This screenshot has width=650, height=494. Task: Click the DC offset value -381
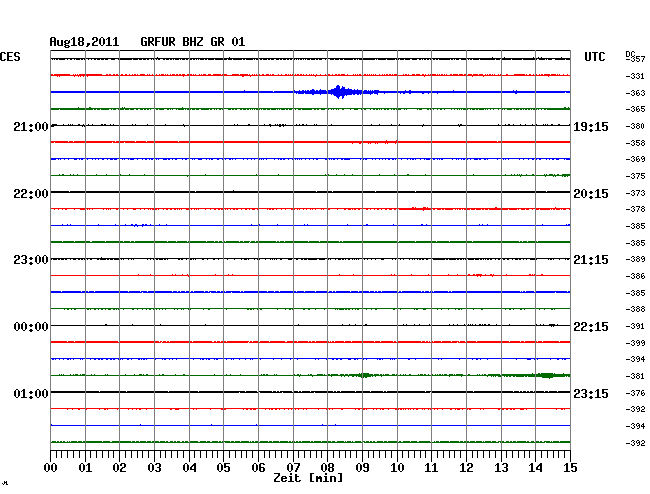635,376
